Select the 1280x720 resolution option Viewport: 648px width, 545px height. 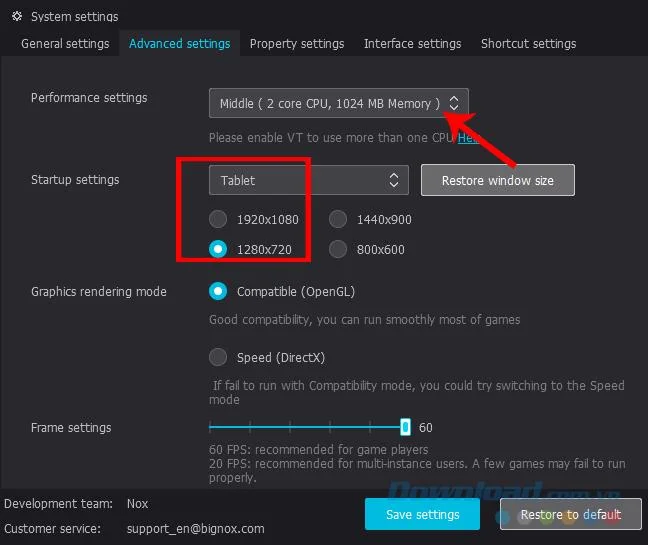[218, 249]
